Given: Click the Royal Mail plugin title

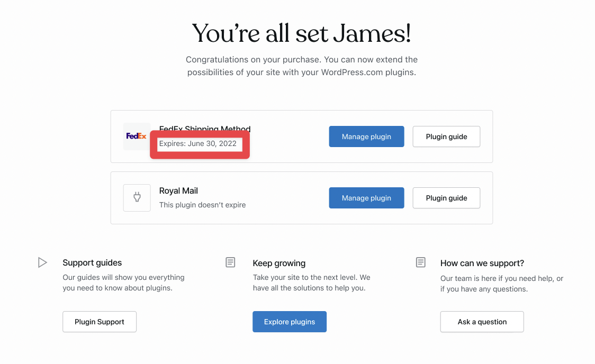Looking at the screenshot, I should [x=179, y=190].
